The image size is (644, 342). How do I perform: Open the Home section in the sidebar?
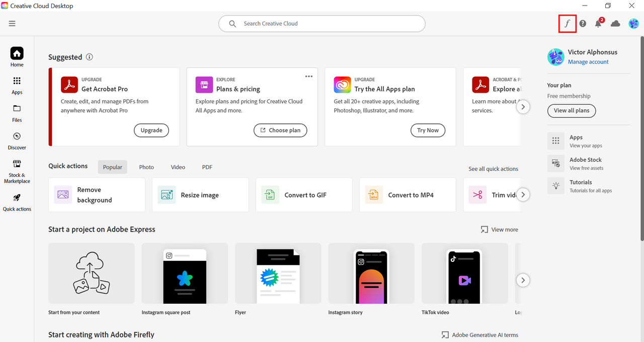17,56
